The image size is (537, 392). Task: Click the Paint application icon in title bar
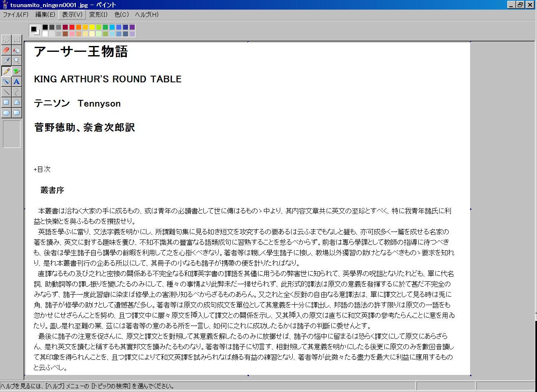pyautogui.click(x=5, y=4)
